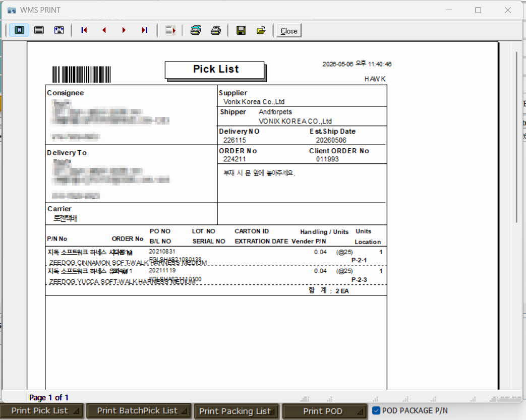Viewport: 526px width, 420px height.
Task: Click the PO number 20210831
Action: (162, 251)
